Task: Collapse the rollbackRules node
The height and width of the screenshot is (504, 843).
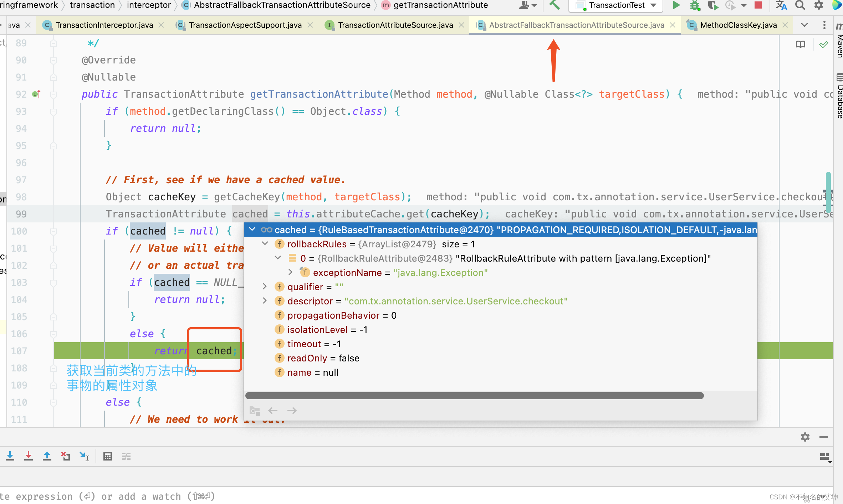Action: (265, 243)
